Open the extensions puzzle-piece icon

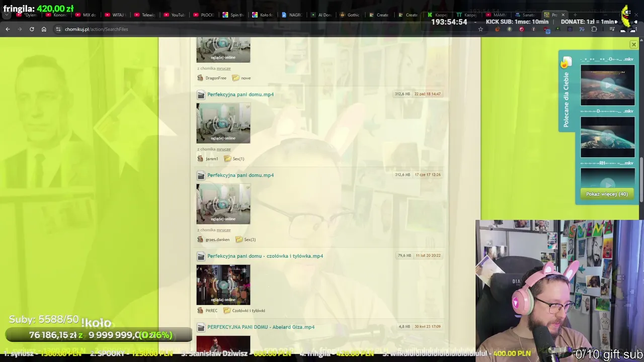(594, 29)
